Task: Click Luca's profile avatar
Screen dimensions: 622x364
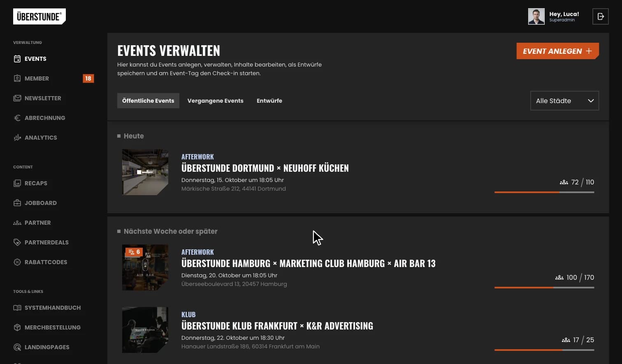Action: (x=536, y=16)
